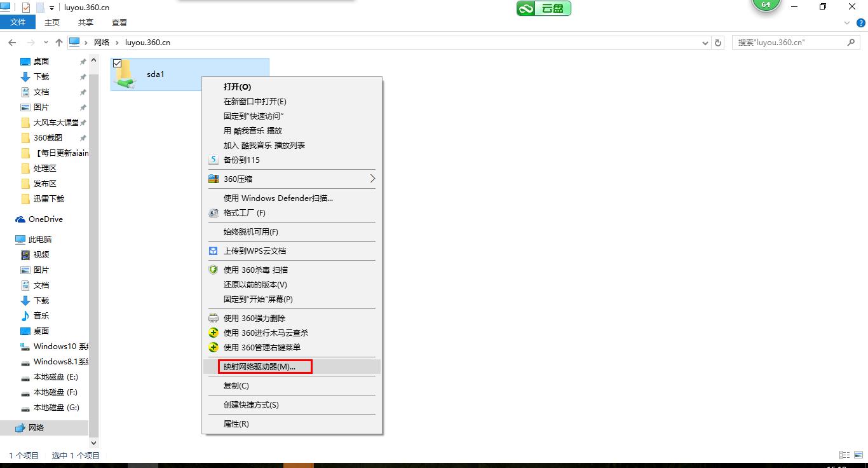Open 属性(R) properties entry
The image size is (868, 468).
pos(292,424)
